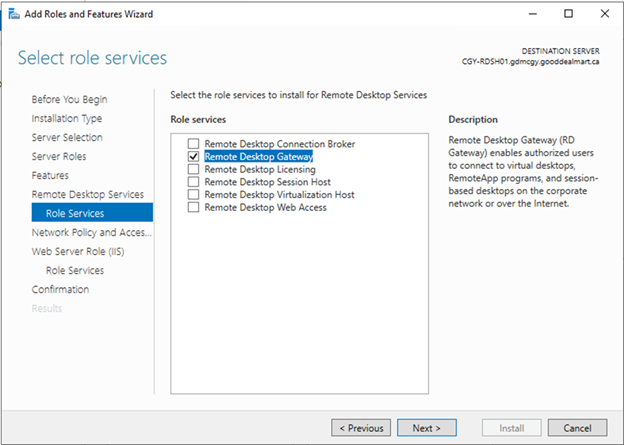Open Server Roles page
624x445 pixels.
(59, 156)
